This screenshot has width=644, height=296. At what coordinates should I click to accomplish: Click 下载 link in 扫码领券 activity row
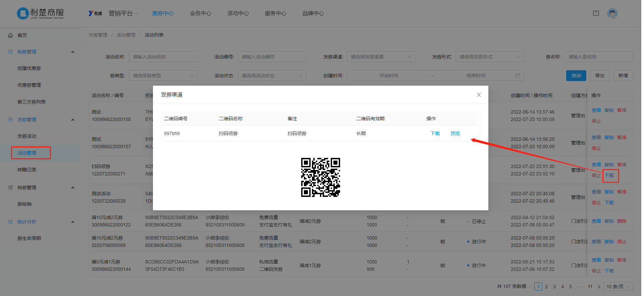609,175
